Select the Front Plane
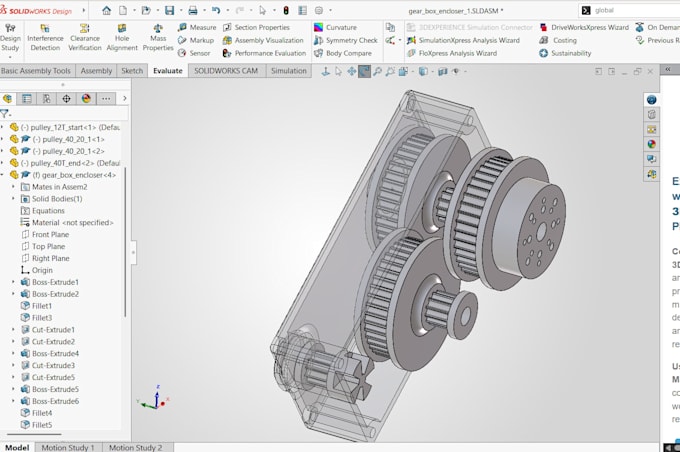The width and height of the screenshot is (680, 452). [45, 234]
